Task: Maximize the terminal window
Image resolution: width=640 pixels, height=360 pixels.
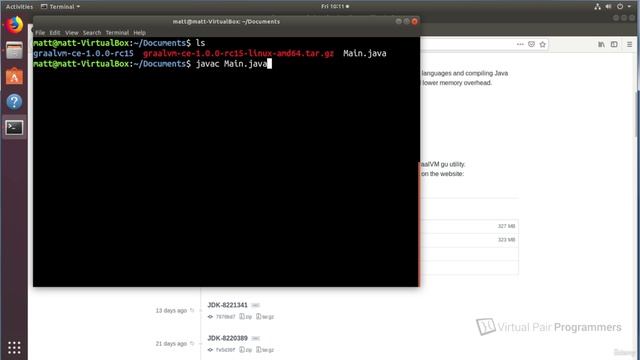Action: tap(407, 21)
